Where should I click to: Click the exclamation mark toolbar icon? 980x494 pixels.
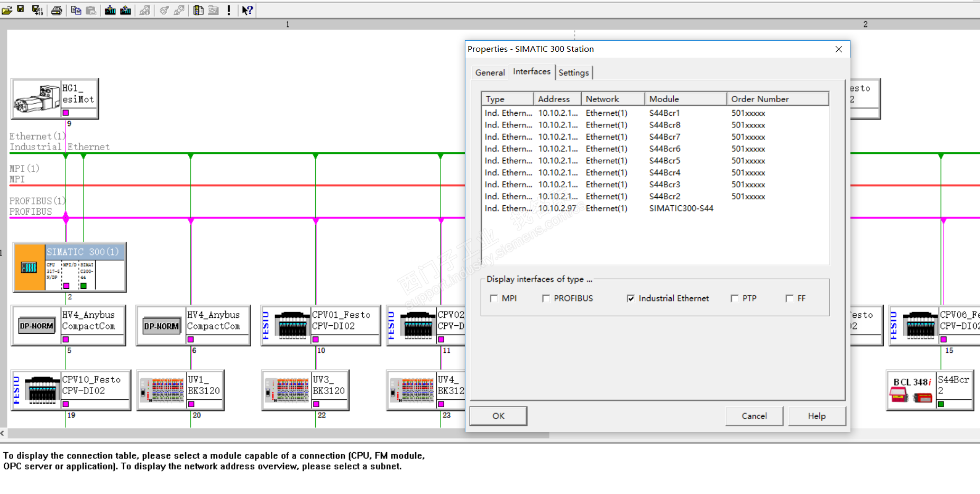tap(229, 10)
